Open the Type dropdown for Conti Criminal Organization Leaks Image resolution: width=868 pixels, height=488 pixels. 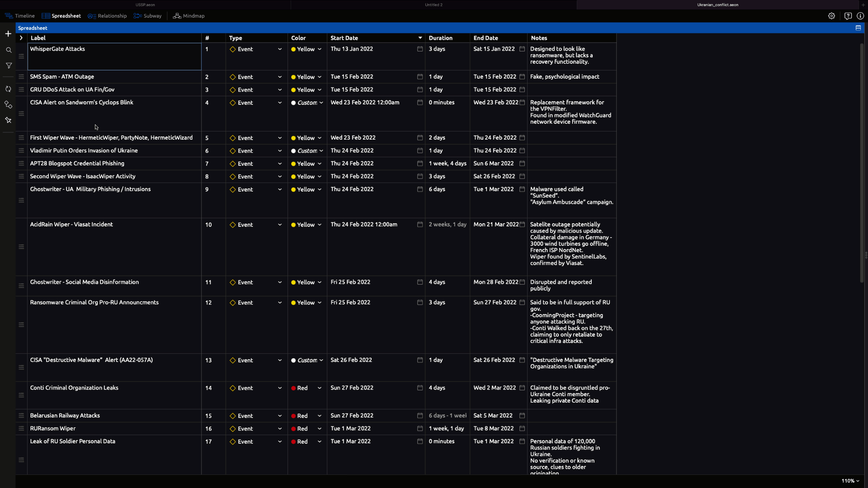pyautogui.click(x=279, y=388)
